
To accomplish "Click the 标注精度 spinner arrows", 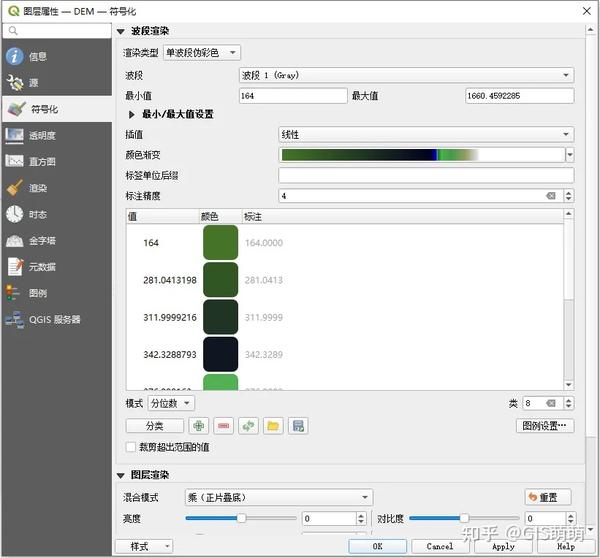I will coord(569,196).
